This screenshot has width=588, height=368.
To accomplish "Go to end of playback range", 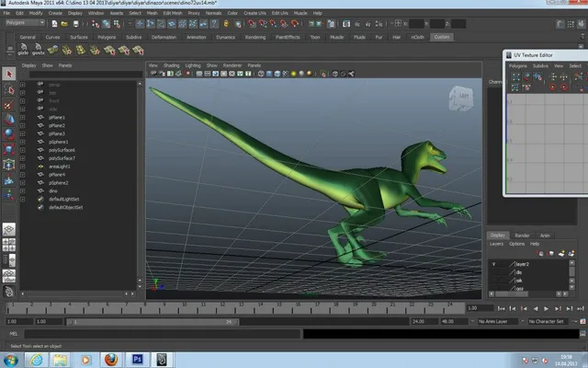I will tap(581, 309).
